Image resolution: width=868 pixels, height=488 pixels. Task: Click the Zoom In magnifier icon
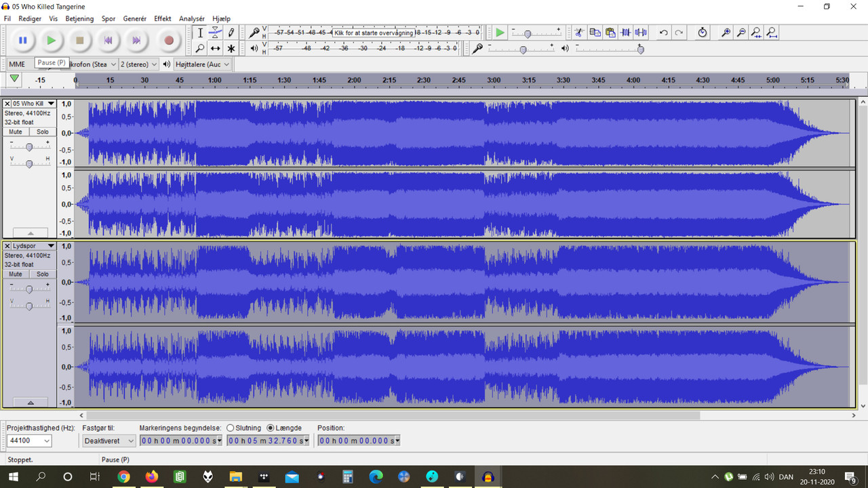[726, 33]
